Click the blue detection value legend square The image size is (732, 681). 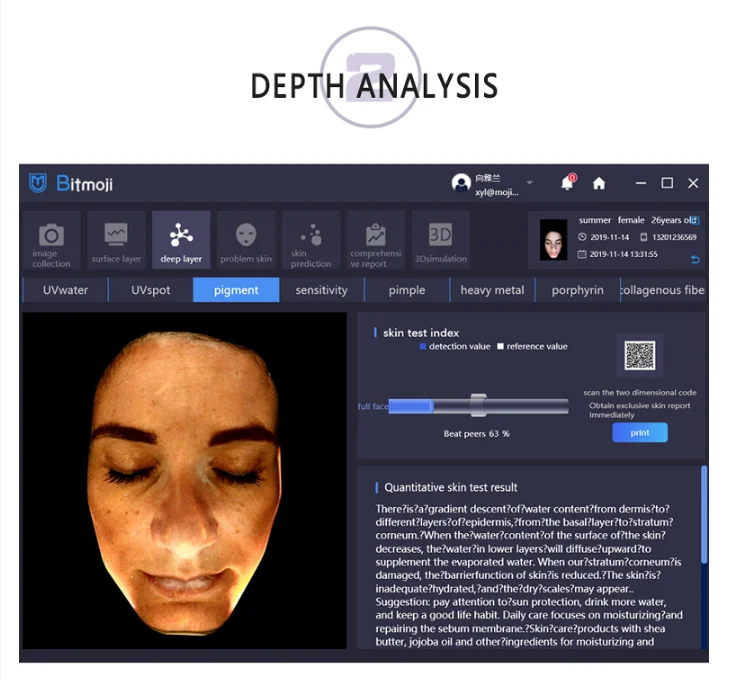pyautogui.click(x=422, y=346)
